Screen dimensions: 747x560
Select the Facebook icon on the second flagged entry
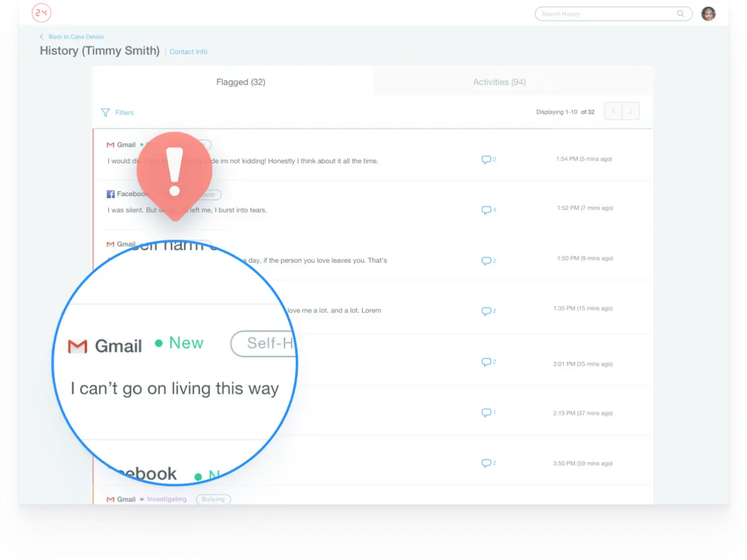pyautogui.click(x=111, y=194)
